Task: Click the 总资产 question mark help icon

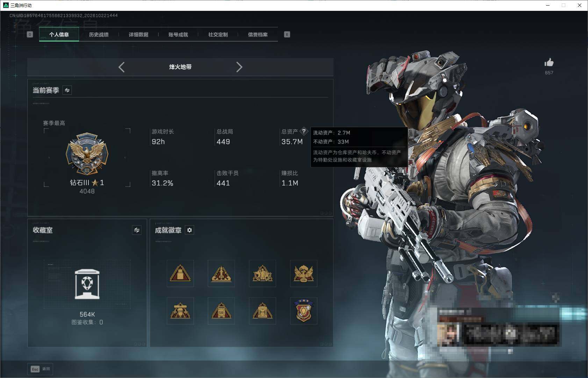Action: click(304, 131)
